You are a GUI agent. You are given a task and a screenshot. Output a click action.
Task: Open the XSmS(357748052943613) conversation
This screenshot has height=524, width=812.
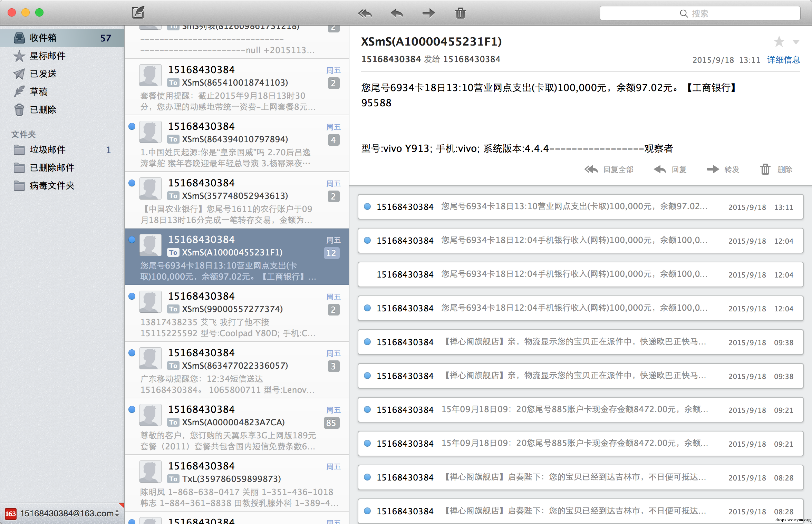pos(237,200)
